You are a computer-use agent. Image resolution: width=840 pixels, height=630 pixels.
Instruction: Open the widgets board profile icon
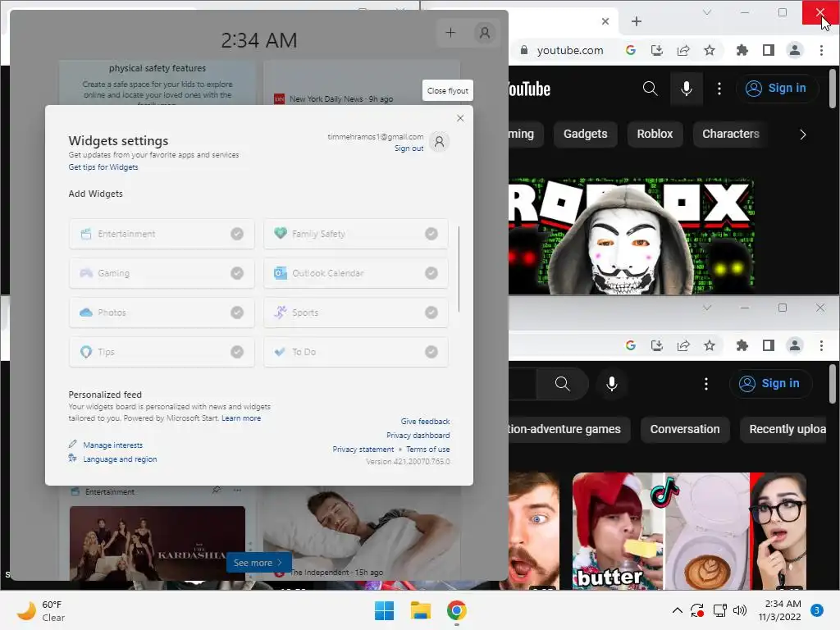point(485,33)
